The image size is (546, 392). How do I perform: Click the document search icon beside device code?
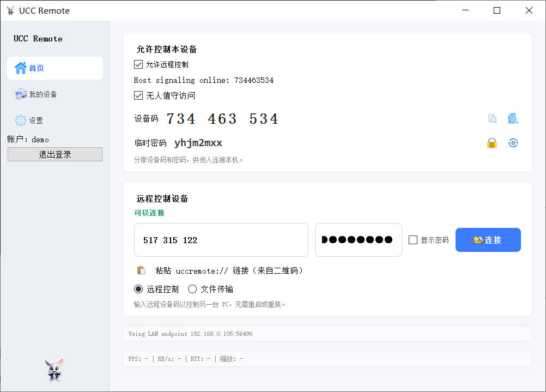coord(513,119)
